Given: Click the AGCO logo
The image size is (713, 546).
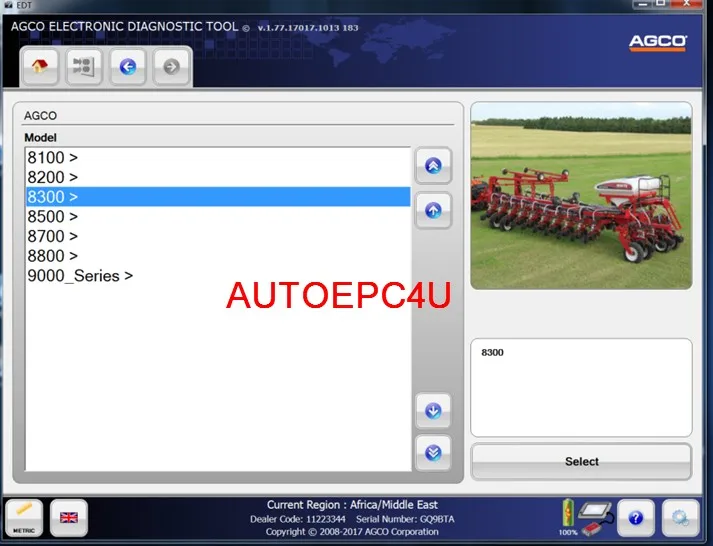Looking at the screenshot, I should point(658,43).
